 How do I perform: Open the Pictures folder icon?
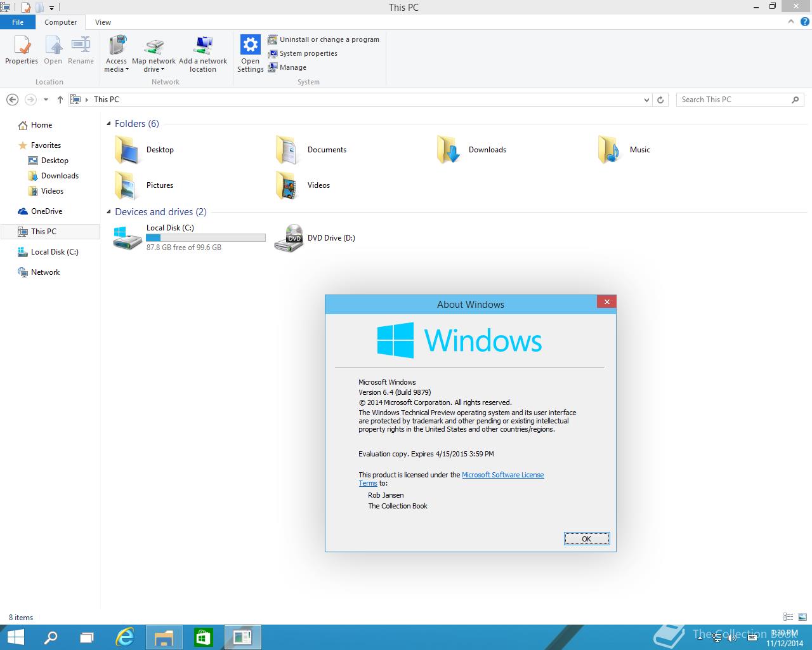[x=127, y=185]
